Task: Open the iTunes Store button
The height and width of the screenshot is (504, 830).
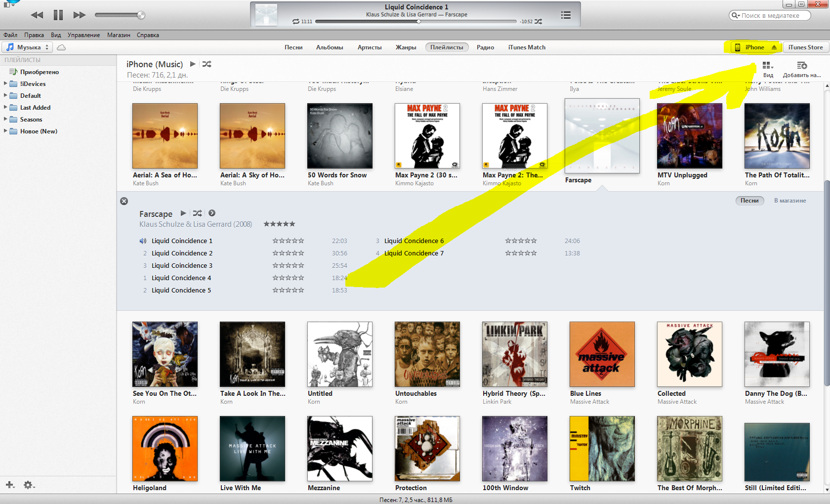Action: 805,47
